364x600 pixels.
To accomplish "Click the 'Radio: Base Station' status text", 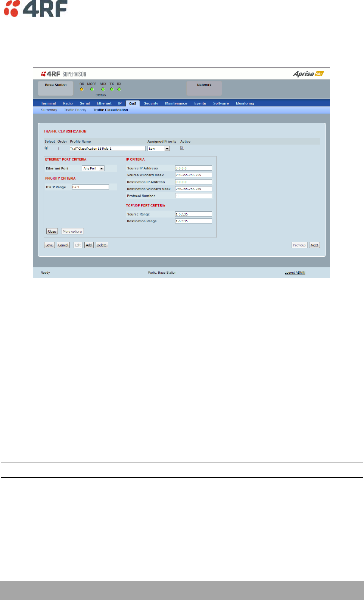I will pos(162,273).
